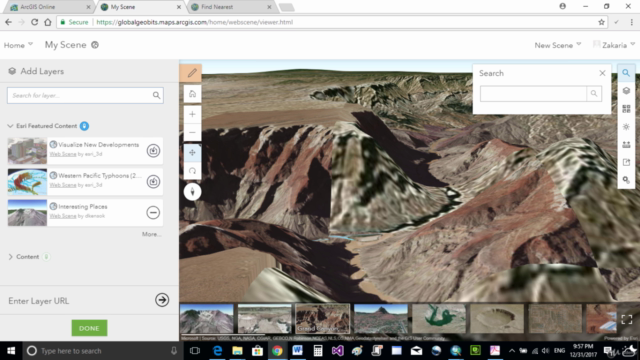Submit layer URL with arrow button
This screenshot has height=360, width=640.
pos(162,300)
